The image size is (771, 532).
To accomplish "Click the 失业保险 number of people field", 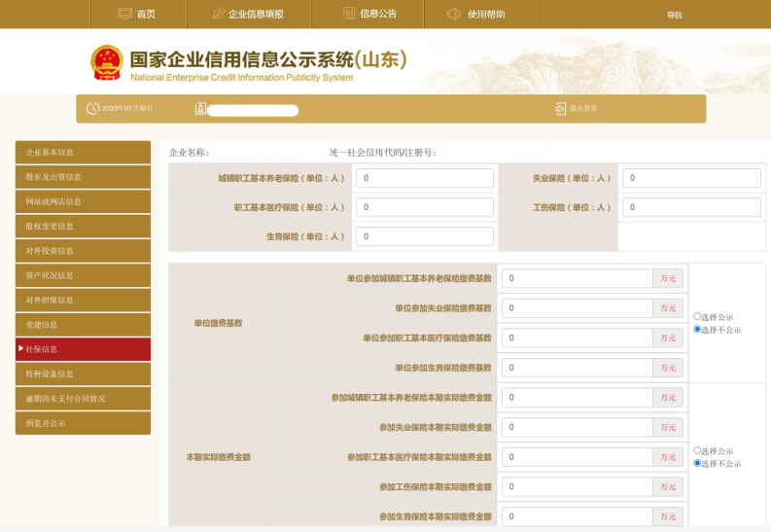I will click(x=690, y=179).
